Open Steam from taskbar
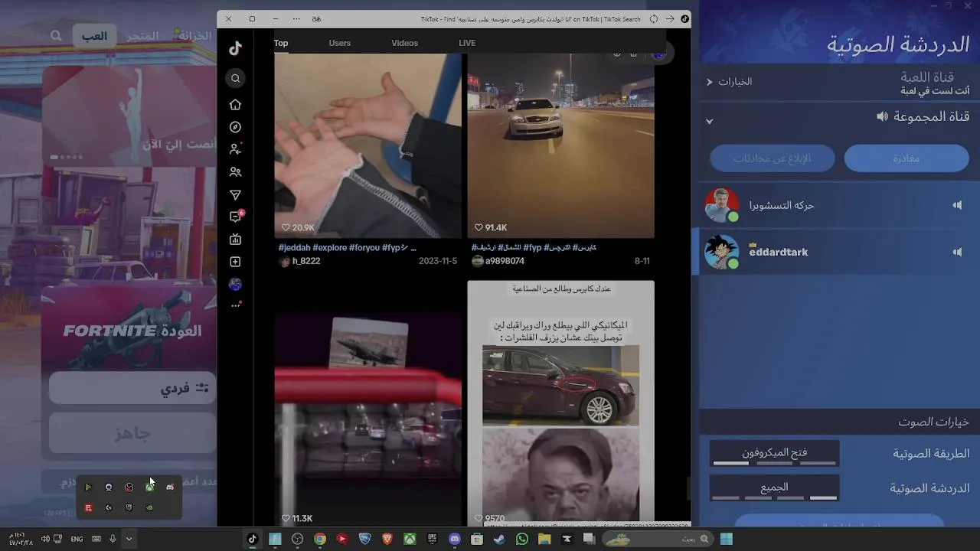The height and width of the screenshot is (551, 980). 499,539
